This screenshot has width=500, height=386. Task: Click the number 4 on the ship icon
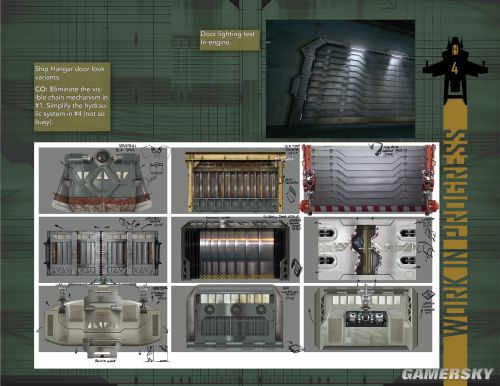(x=454, y=68)
